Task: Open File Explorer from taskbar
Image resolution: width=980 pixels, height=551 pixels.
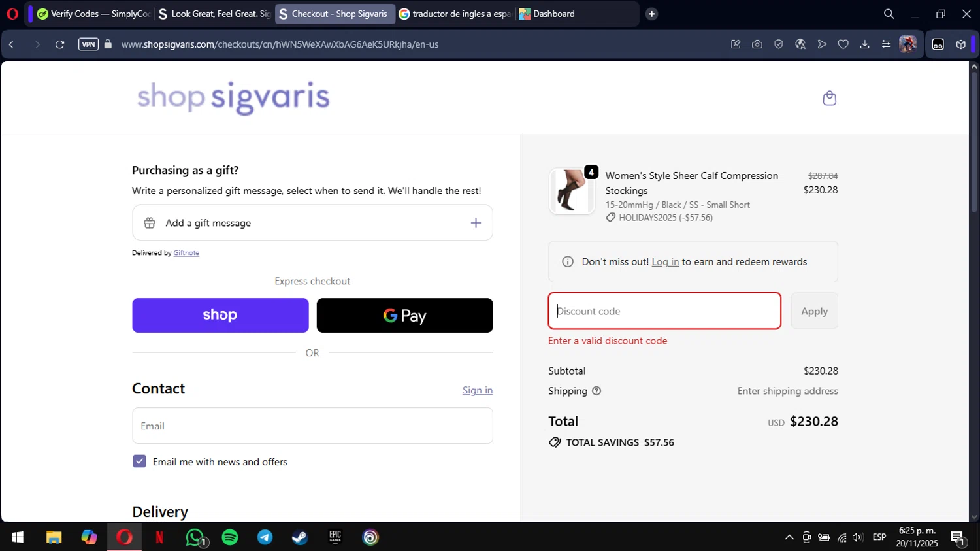Action: click(54, 537)
